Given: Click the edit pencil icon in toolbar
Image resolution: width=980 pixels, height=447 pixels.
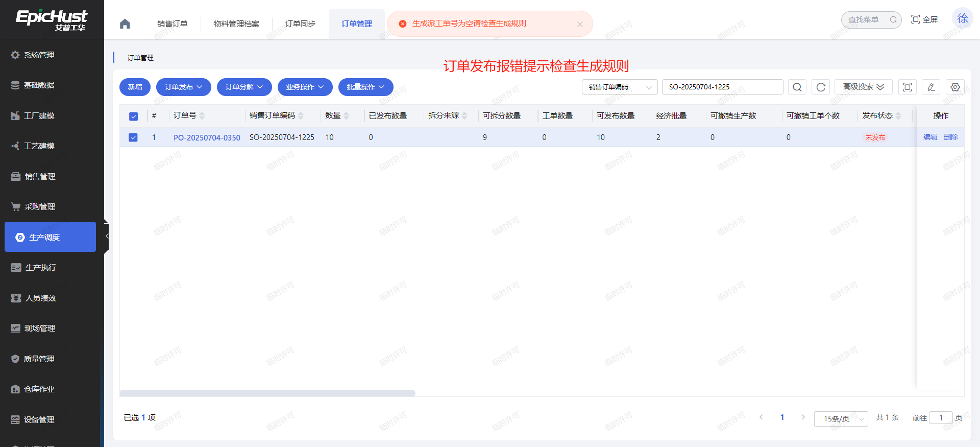Looking at the screenshot, I should tap(931, 87).
